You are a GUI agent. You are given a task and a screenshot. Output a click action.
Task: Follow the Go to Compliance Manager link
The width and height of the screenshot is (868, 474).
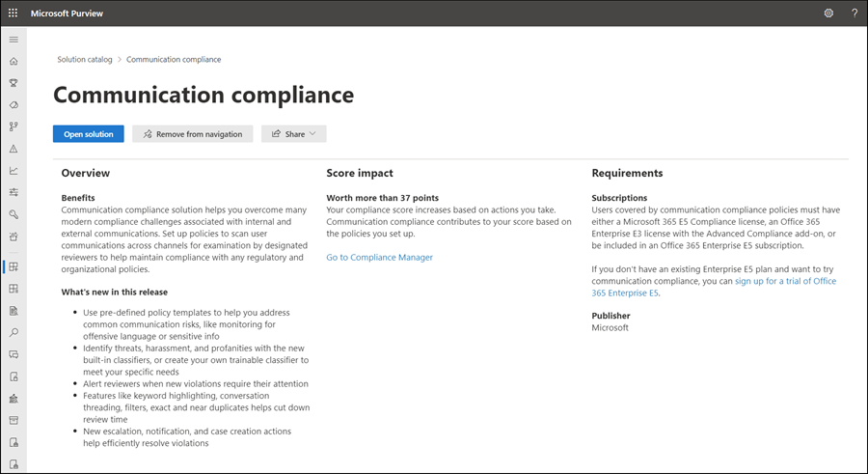[379, 257]
